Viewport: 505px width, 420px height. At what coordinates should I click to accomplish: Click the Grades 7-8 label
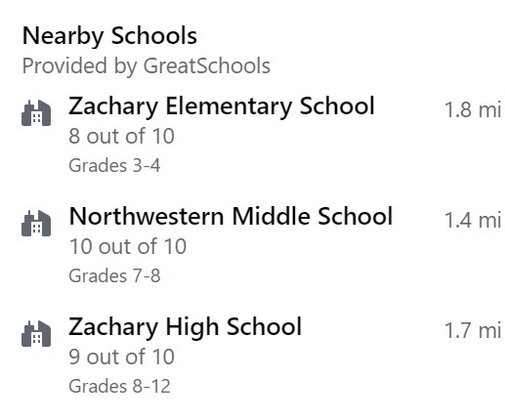pyautogui.click(x=114, y=276)
